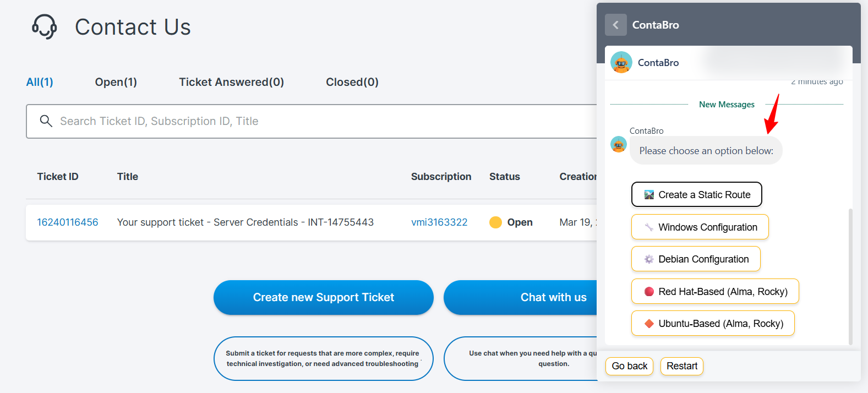868x393 pixels.
Task: Open ticket 16240116456 link
Action: 68,222
